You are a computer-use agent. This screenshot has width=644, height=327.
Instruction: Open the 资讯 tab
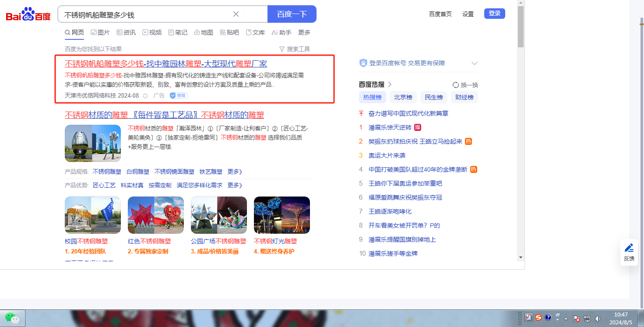point(126,32)
